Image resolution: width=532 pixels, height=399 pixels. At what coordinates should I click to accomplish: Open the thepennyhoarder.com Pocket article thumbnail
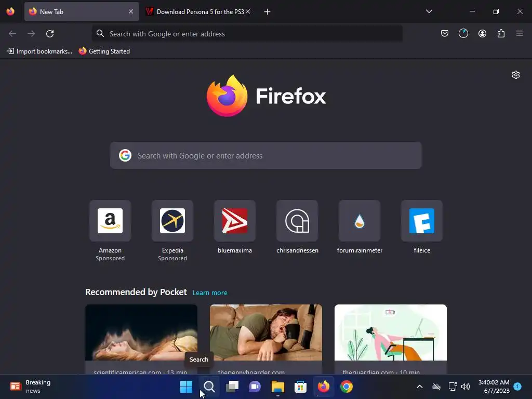pyautogui.click(x=265, y=332)
